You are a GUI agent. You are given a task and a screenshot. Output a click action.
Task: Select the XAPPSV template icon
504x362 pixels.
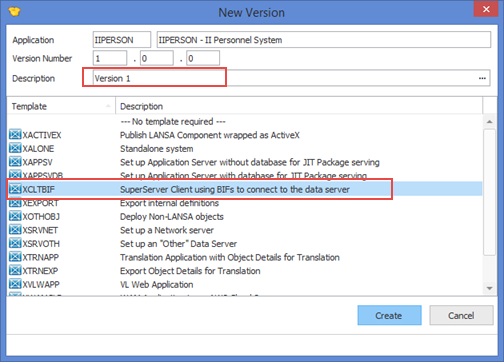point(15,162)
